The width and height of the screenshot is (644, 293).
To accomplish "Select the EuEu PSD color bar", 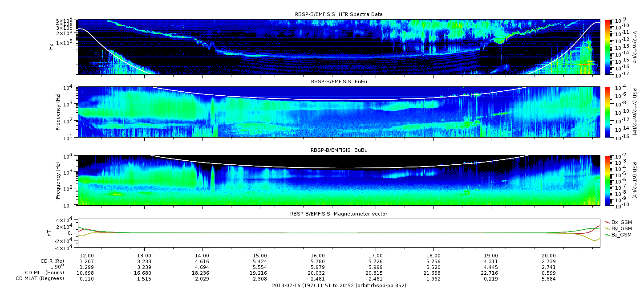I will pyautogui.click(x=607, y=112).
